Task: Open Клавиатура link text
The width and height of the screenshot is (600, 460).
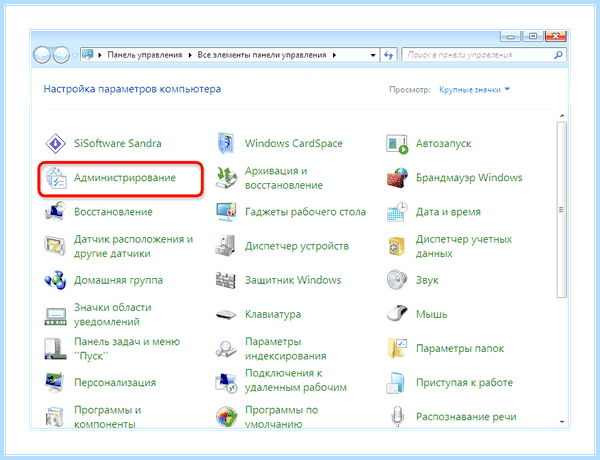Action: pyautogui.click(x=273, y=315)
